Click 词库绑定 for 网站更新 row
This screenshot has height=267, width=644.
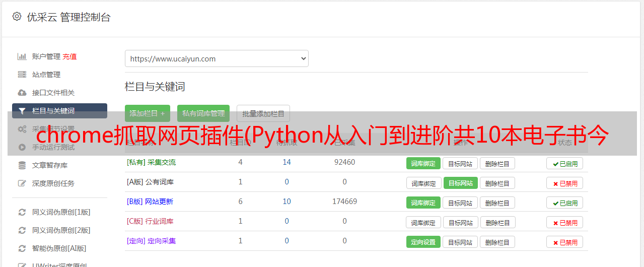pos(423,203)
